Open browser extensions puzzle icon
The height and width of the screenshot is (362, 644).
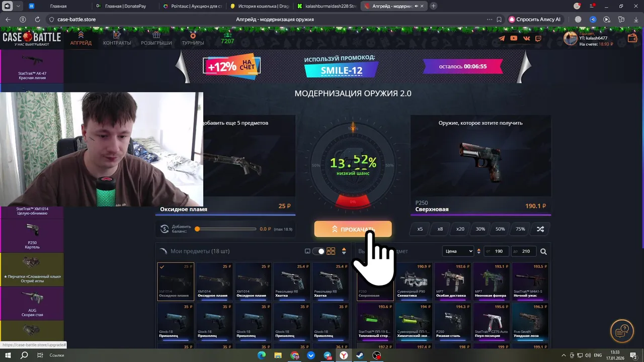tap(621, 19)
